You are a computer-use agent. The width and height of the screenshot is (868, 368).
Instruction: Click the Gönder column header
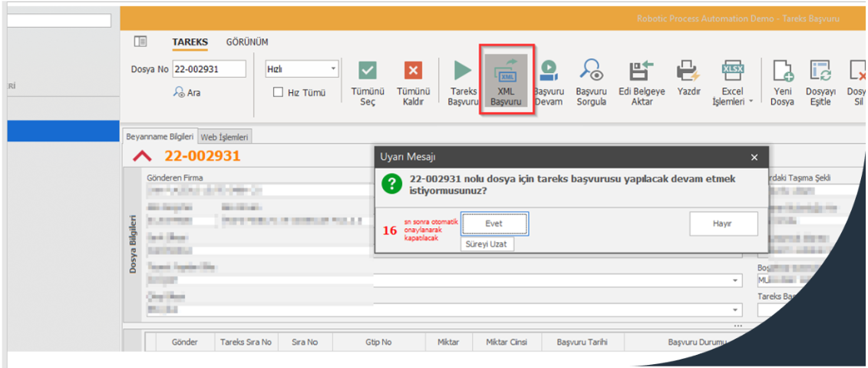pyautogui.click(x=185, y=342)
